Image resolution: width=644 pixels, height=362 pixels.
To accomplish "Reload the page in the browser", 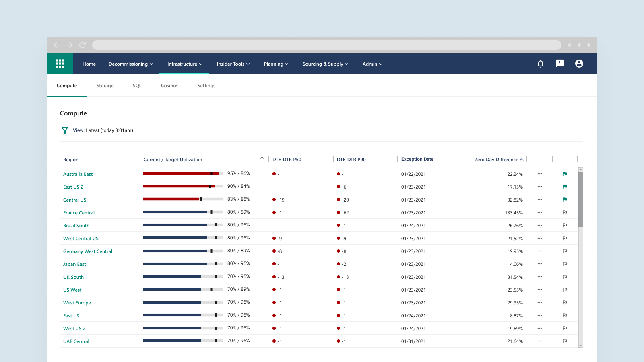I will point(83,45).
